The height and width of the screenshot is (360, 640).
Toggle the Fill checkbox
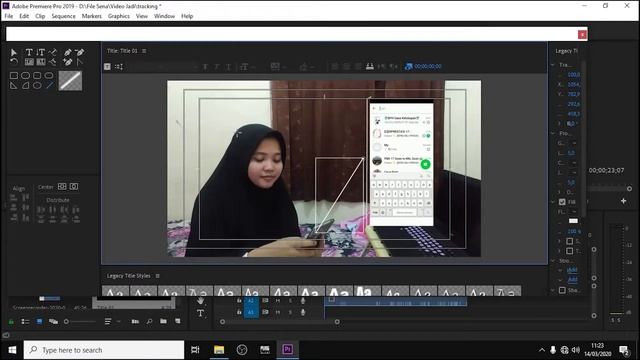point(562,202)
